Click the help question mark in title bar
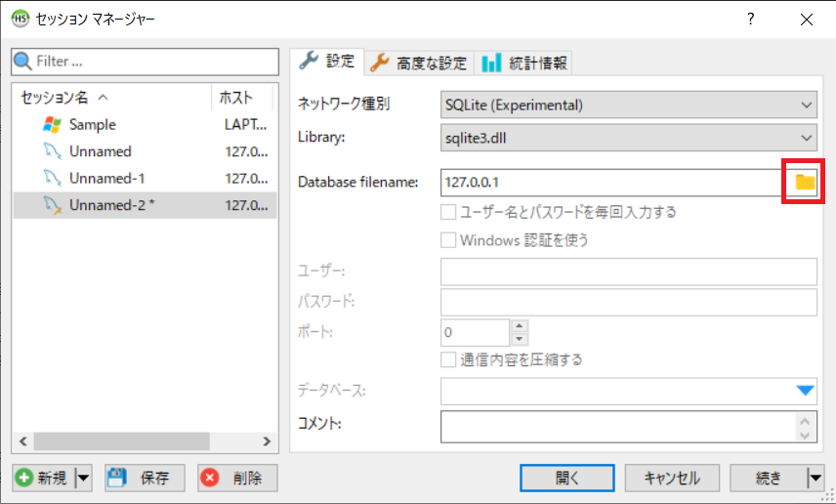 (x=751, y=20)
